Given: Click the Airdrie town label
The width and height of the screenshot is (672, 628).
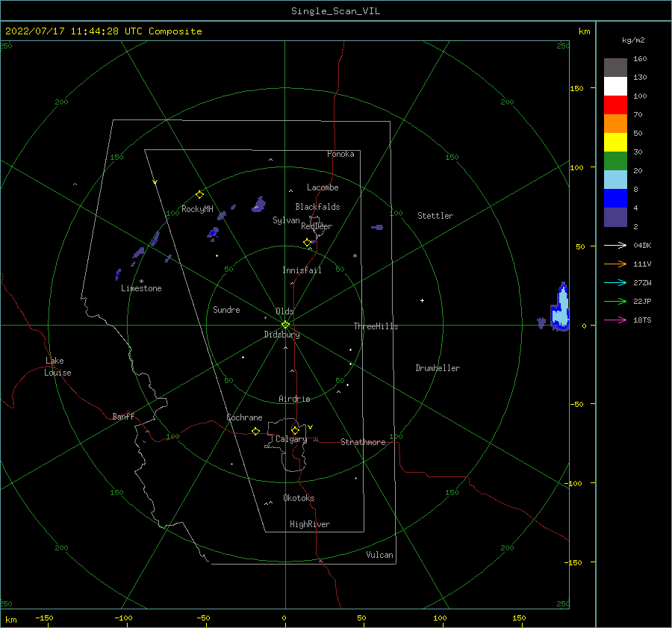Looking at the screenshot, I should 294,399.
